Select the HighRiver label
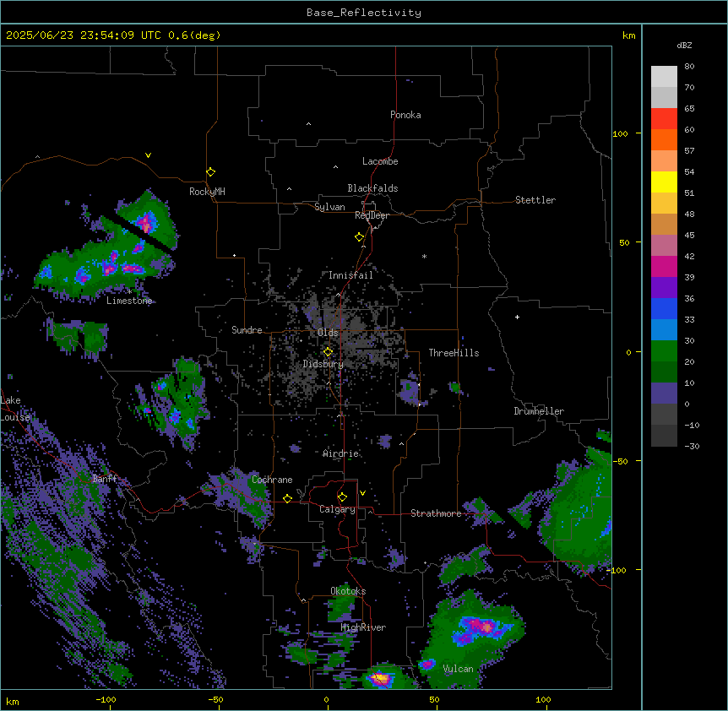This screenshot has height=711, width=728. [363, 627]
